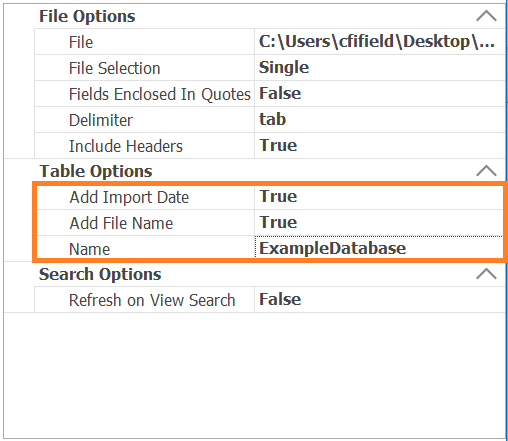Select the Name property label
Screen dimensions: 508x441
(90, 249)
